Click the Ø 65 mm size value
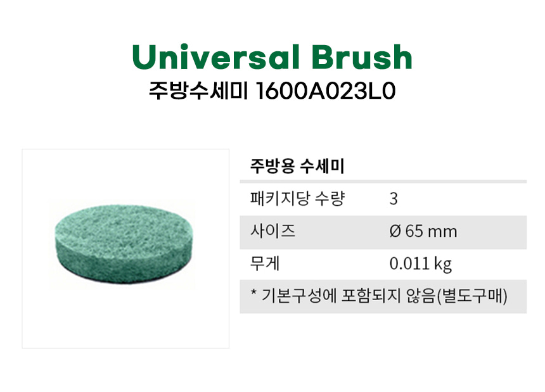This screenshot has width=545, height=392. pyautogui.click(x=423, y=232)
